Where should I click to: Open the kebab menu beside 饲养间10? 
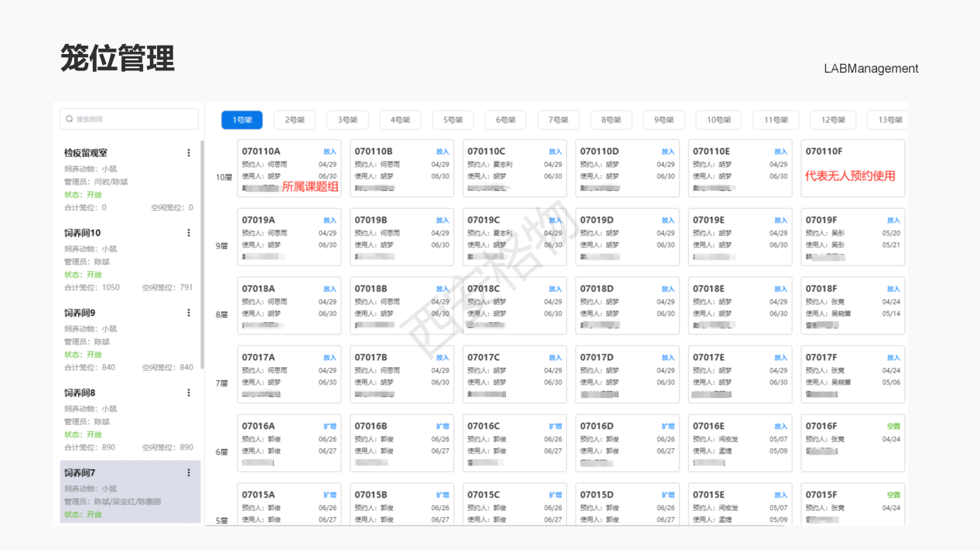click(x=189, y=233)
